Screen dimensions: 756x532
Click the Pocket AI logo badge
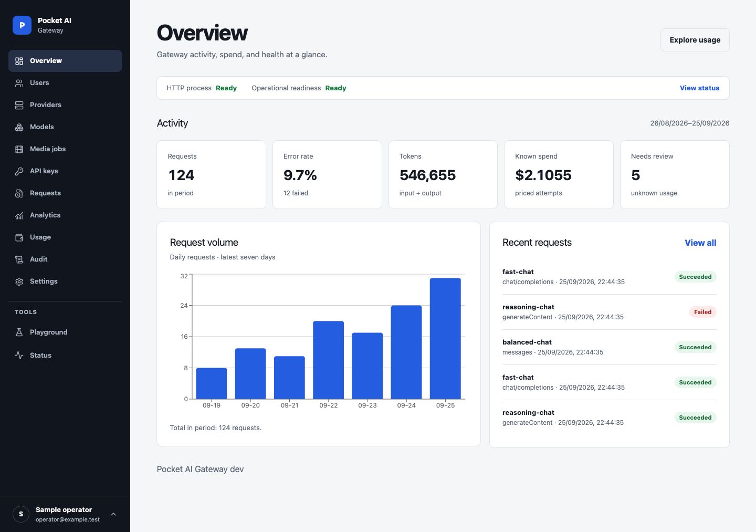pyautogui.click(x=22, y=25)
